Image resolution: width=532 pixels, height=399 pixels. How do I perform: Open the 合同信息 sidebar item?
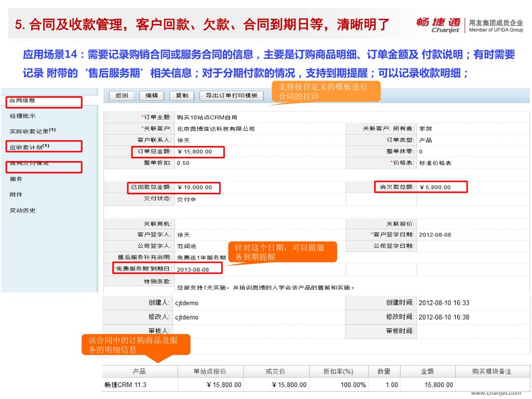point(22,100)
